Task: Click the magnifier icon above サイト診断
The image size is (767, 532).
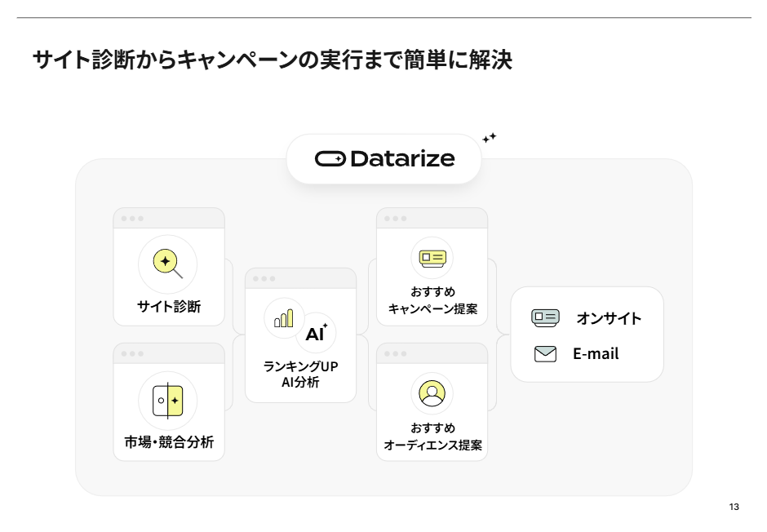Action: (168, 264)
